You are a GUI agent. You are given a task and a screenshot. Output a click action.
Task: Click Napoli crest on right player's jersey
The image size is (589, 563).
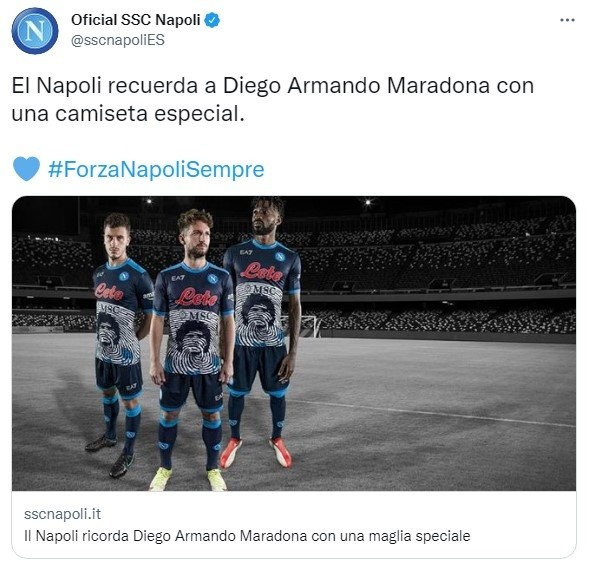click(280, 257)
